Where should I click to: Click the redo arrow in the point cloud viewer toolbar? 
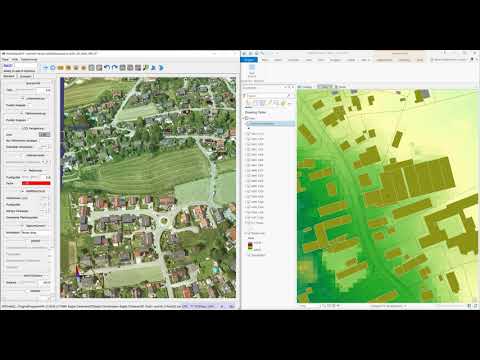click(114, 68)
